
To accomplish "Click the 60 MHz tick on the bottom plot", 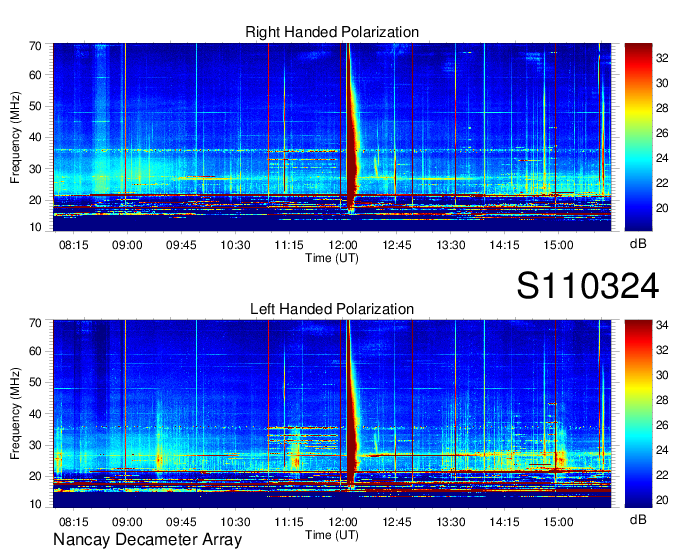I will coord(35,351).
